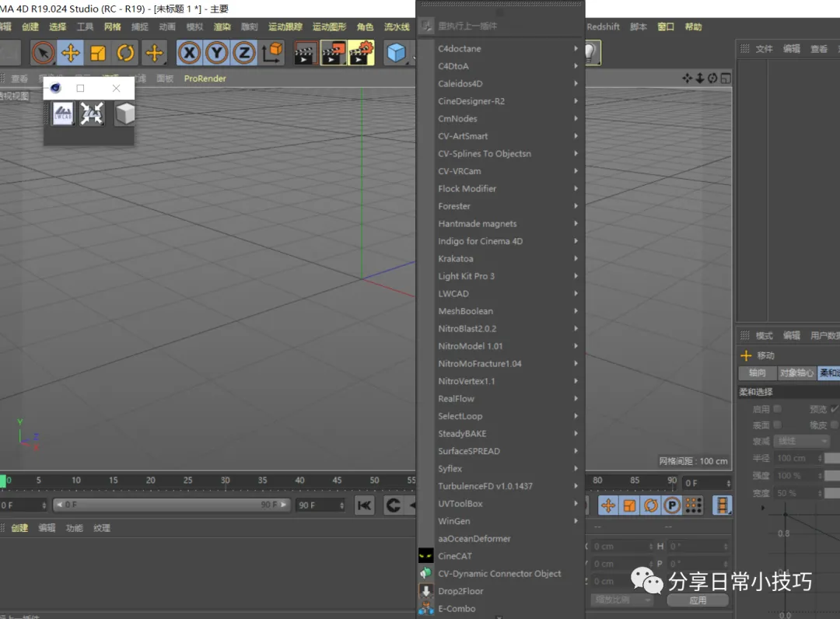Go to start of timeline
The height and width of the screenshot is (619, 840).
364,505
